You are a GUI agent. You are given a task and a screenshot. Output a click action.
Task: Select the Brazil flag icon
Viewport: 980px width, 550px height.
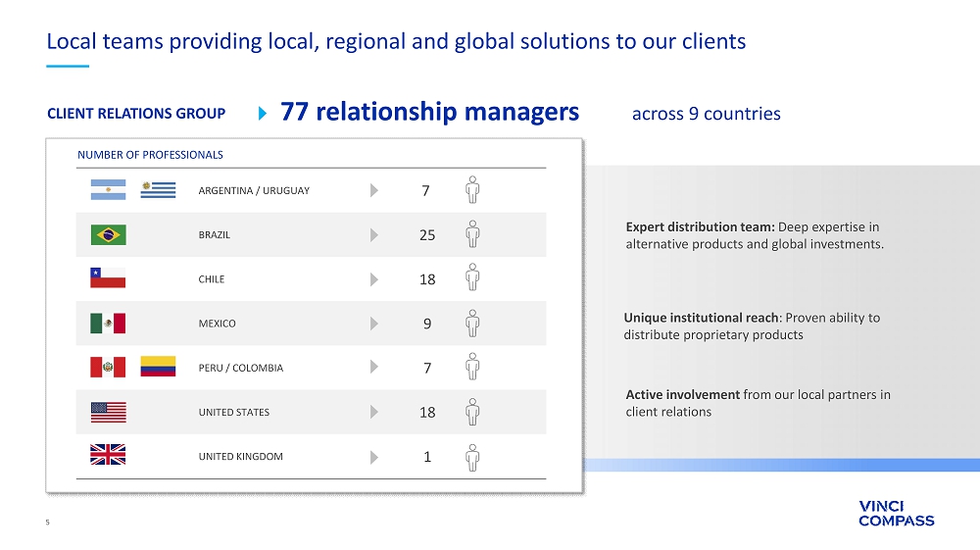pyautogui.click(x=108, y=235)
